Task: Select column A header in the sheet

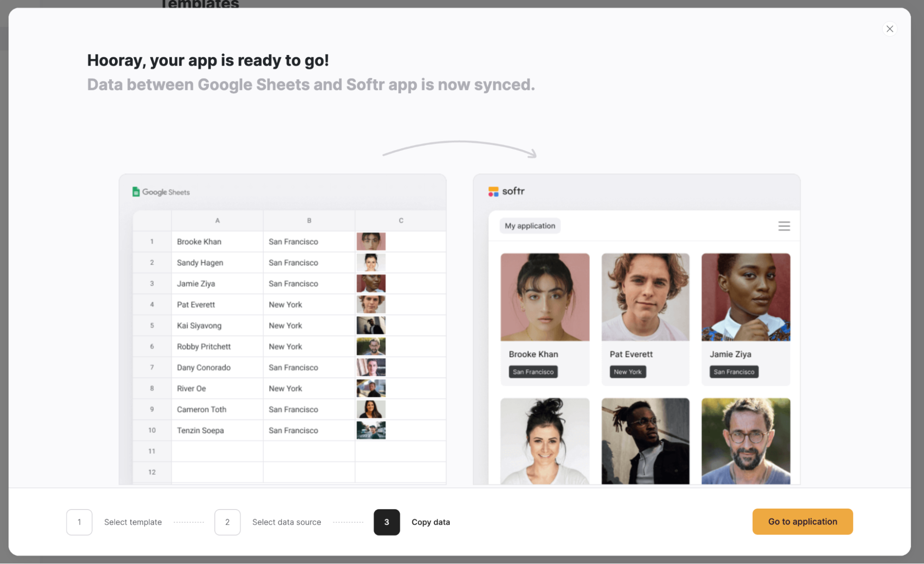Action: (x=217, y=221)
